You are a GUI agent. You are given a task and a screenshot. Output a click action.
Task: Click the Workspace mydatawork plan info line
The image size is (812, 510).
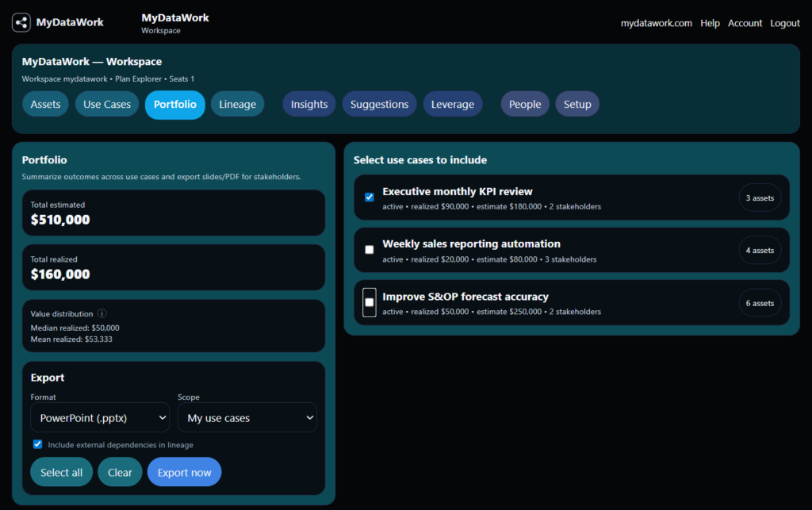[108, 79]
